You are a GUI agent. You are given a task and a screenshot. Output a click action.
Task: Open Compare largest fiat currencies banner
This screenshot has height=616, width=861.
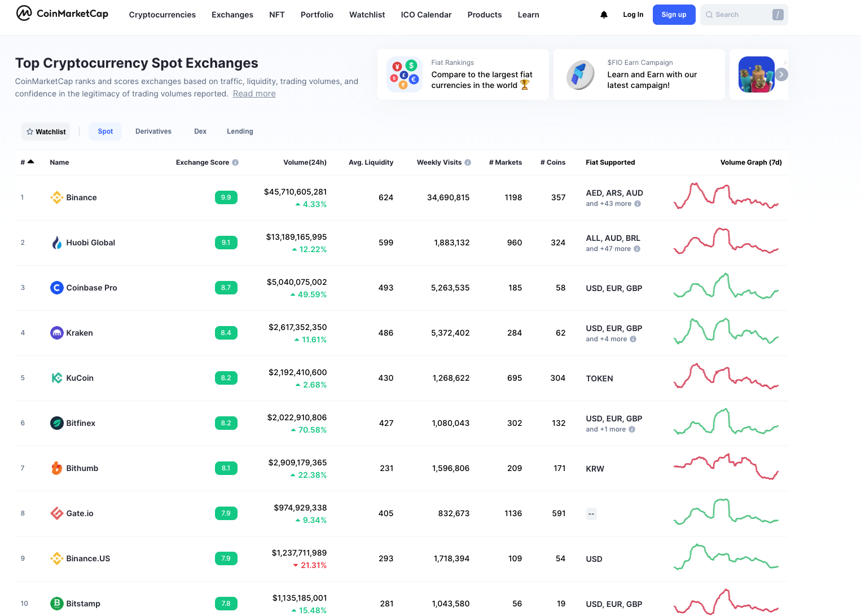point(463,74)
